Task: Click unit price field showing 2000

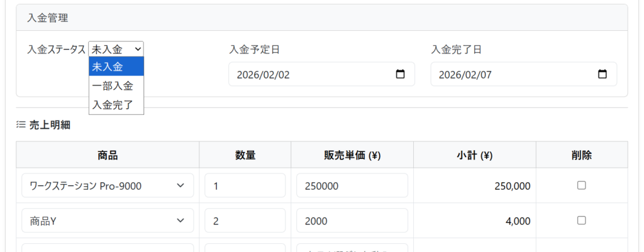Action: coord(352,221)
